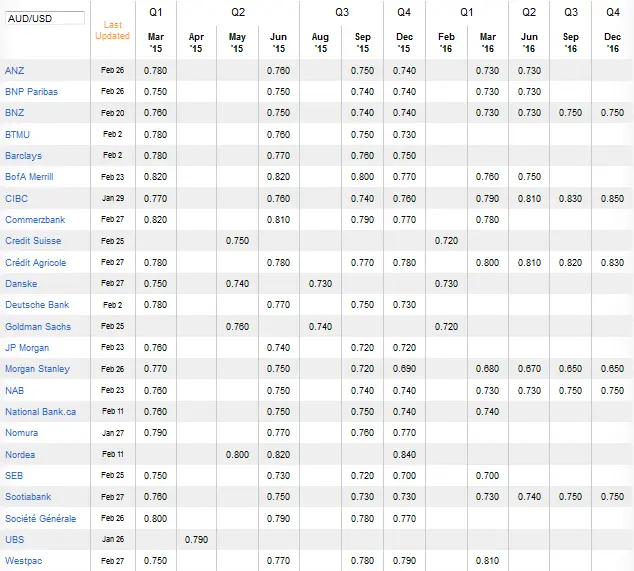This screenshot has height=571, width=634.
Task: Click the Sep '15 column header
Action: pyautogui.click(x=362, y=43)
